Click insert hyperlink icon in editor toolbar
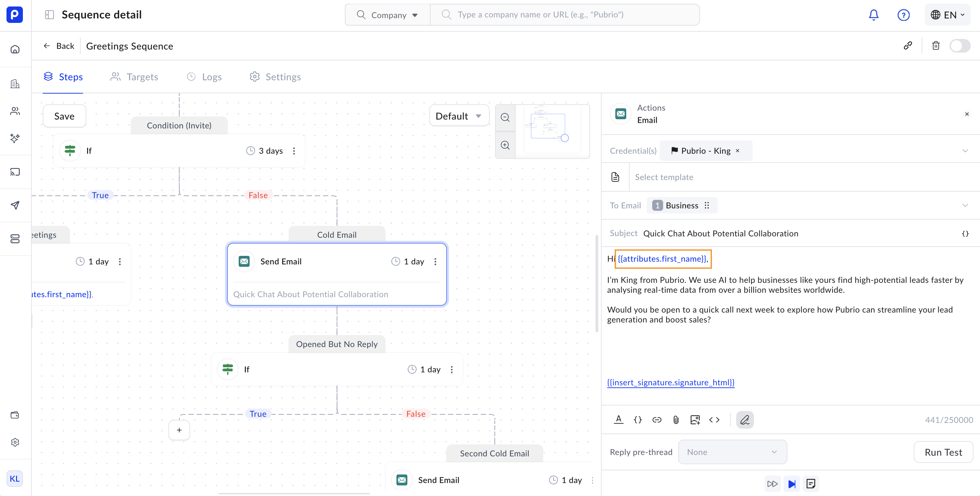Viewport: 980px width, 496px height. pyautogui.click(x=657, y=419)
